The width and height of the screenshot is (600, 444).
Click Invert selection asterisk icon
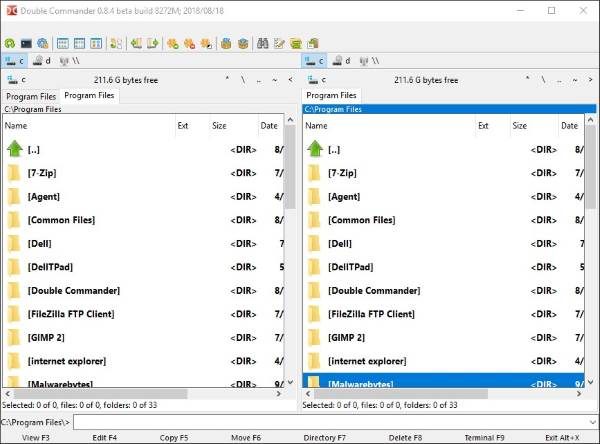point(206,43)
